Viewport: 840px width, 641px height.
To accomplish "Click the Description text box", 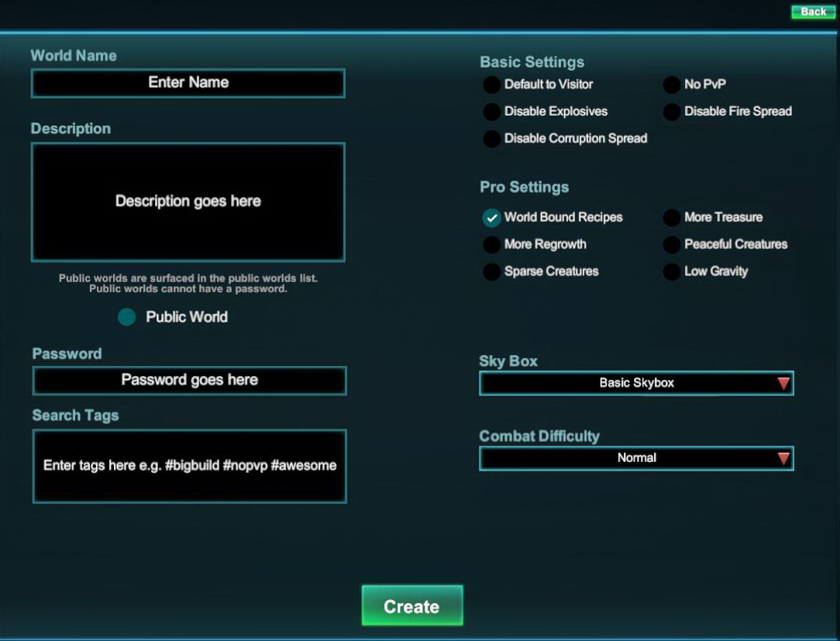I will (x=188, y=202).
